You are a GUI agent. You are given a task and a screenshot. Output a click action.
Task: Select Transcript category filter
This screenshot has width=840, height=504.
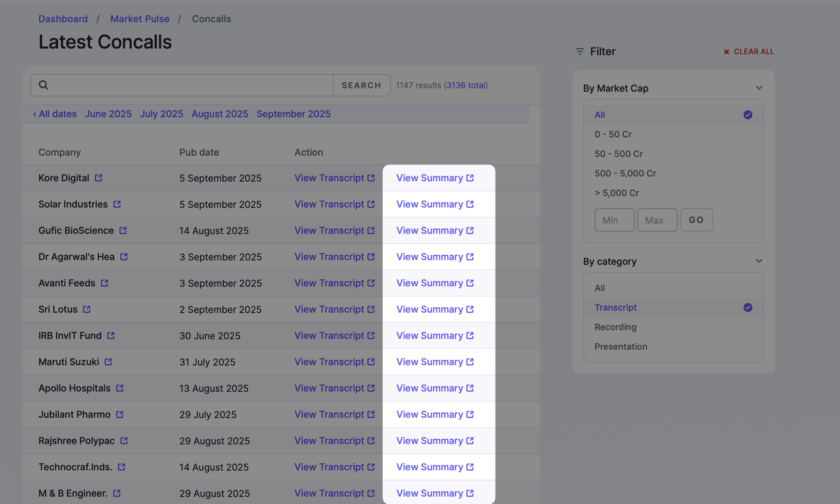click(x=673, y=307)
